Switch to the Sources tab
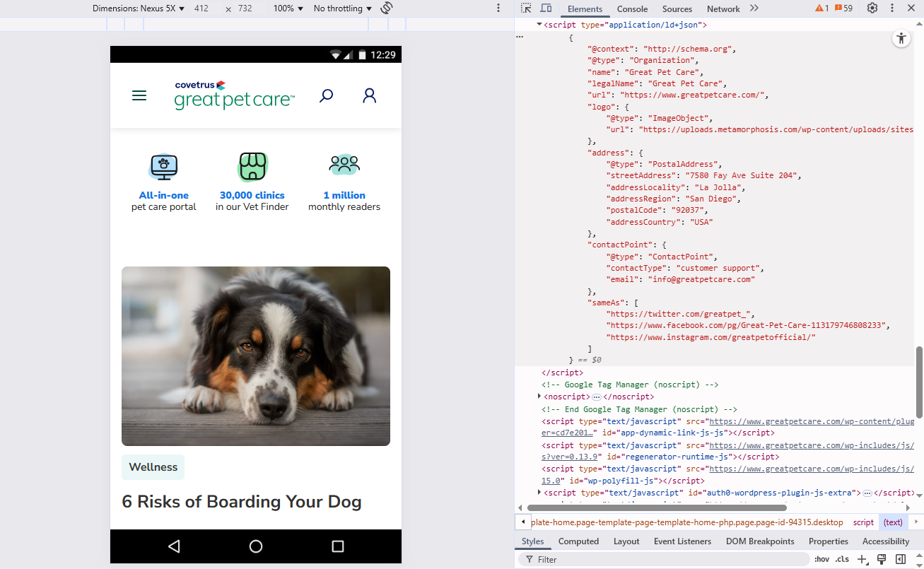This screenshot has height=569, width=924. tap(677, 9)
